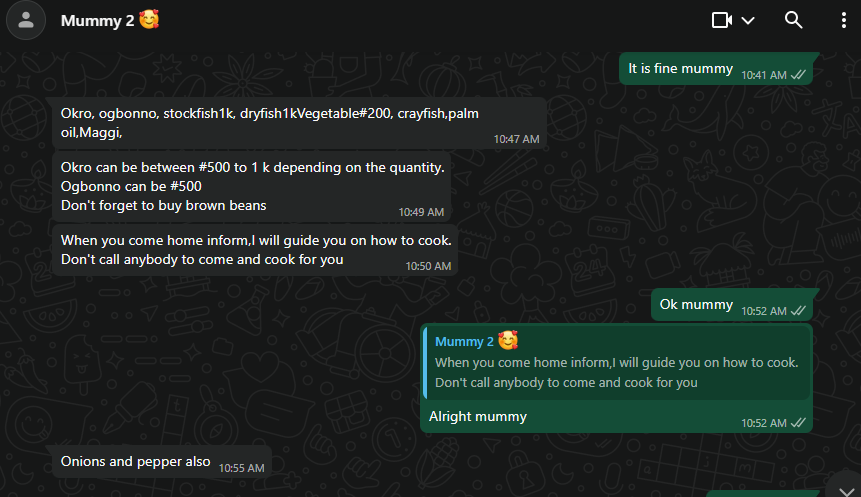The height and width of the screenshot is (497, 861).
Task: Open Mummy 2 profile picture avatar
Action: pyautogui.click(x=25, y=20)
